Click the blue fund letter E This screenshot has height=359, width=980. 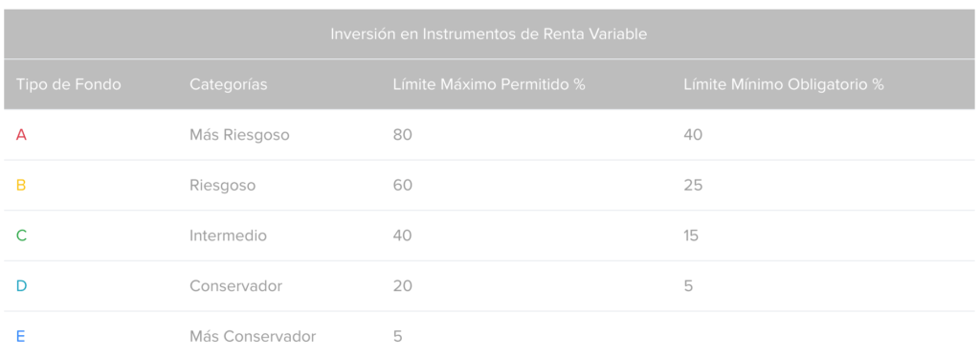point(21,336)
